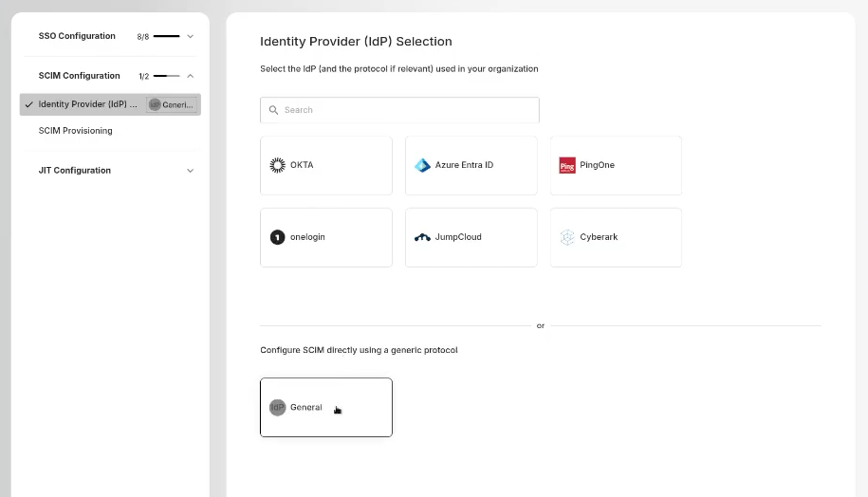Click the onelogin circle logo icon
The image size is (868, 497).
277,237
